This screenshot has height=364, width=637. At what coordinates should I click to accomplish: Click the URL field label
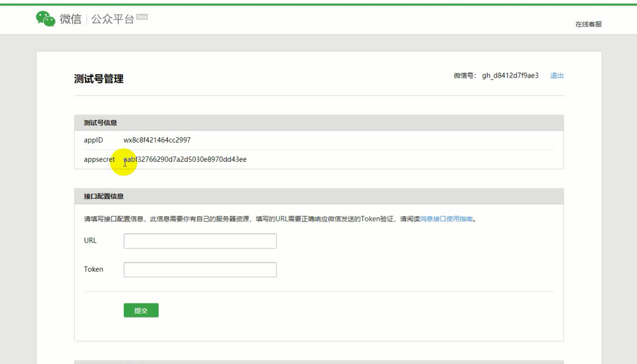pyautogui.click(x=90, y=241)
